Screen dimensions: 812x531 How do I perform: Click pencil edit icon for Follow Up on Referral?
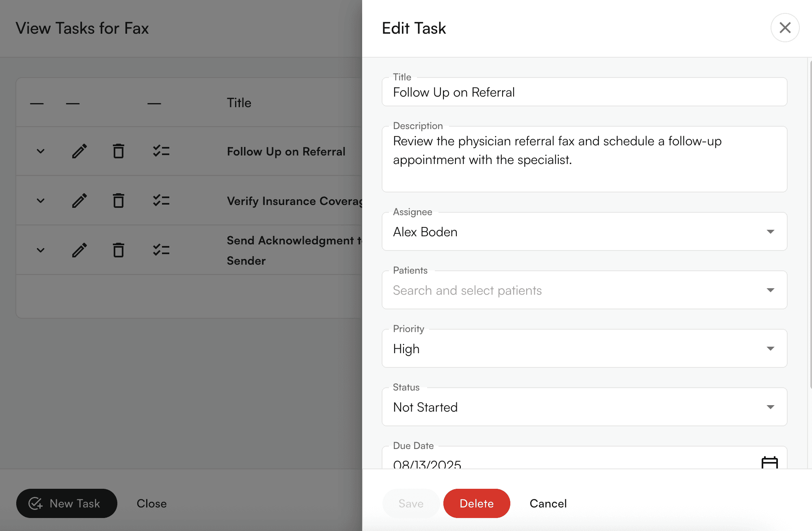80,151
